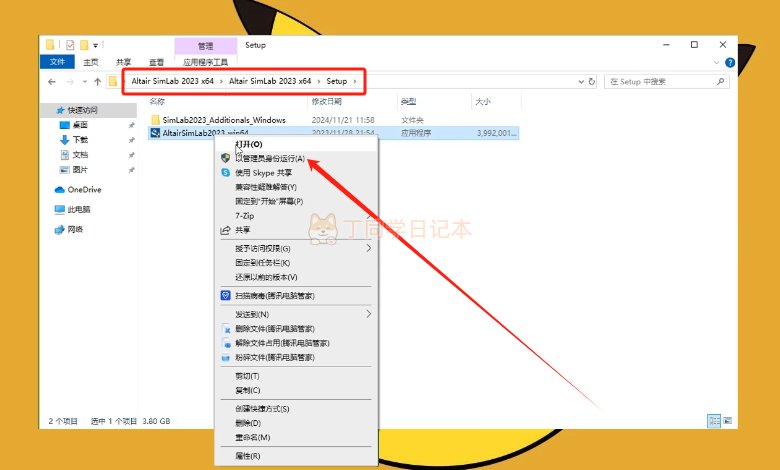780x470 pixels.
Task: Click the forward navigation arrow
Action: [x=70, y=82]
